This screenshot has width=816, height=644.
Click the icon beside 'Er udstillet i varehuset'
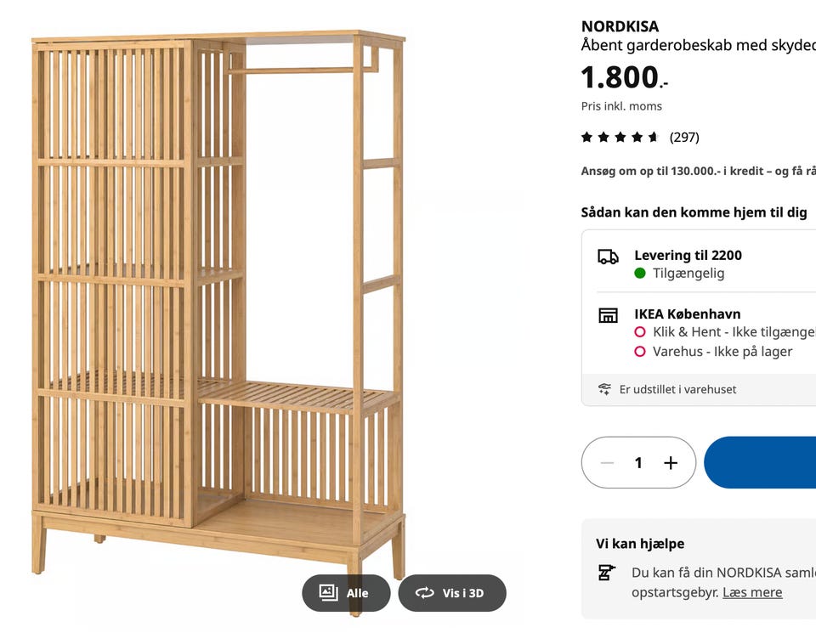[x=604, y=389]
